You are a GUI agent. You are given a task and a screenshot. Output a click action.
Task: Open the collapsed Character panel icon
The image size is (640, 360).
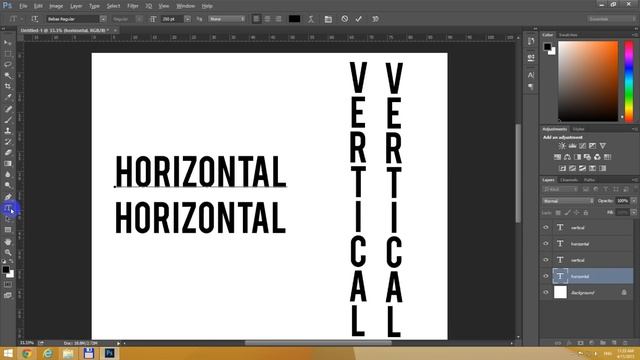pyautogui.click(x=531, y=75)
